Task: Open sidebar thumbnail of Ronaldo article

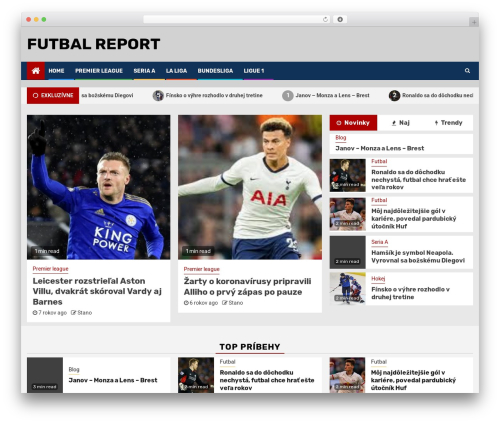Action: click(348, 175)
